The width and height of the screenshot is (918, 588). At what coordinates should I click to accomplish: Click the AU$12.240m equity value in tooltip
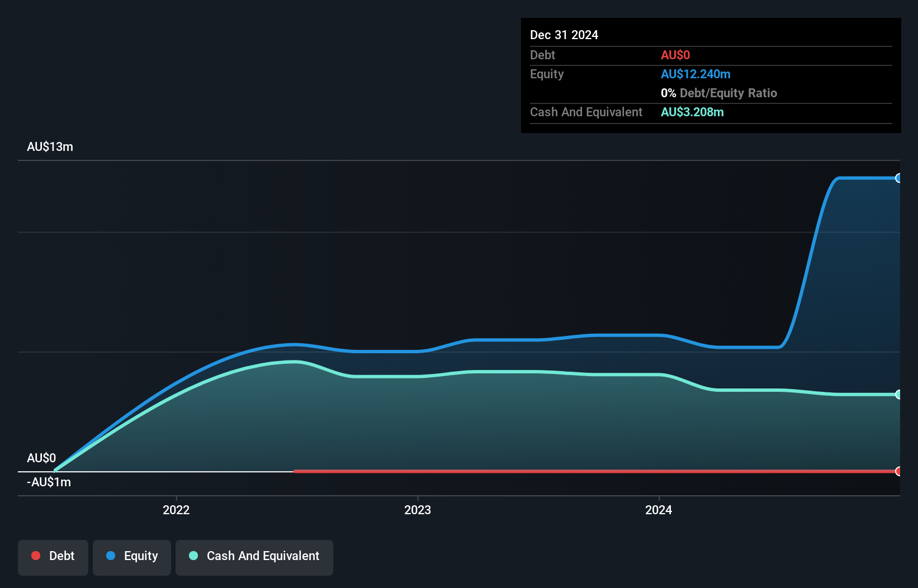click(695, 74)
